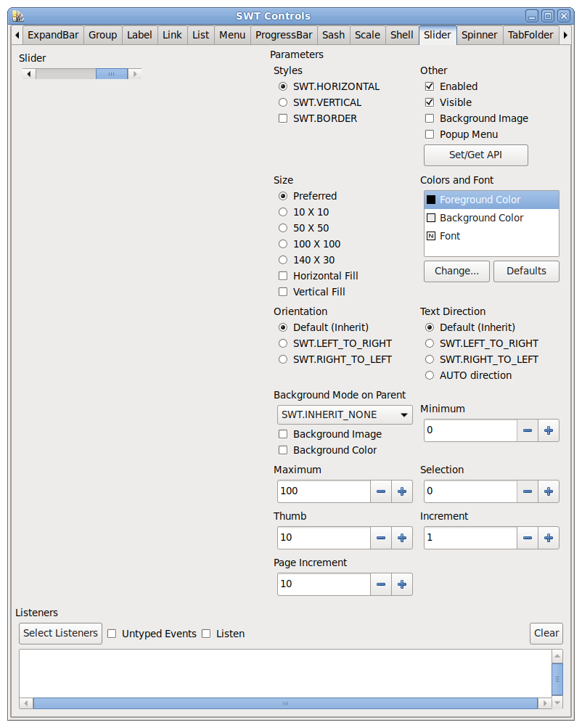Image resolution: width=582 pixels, height=728 pixels.
Task: Click the listener log vertical scrollbar thumb
Action: coord(557,679)
